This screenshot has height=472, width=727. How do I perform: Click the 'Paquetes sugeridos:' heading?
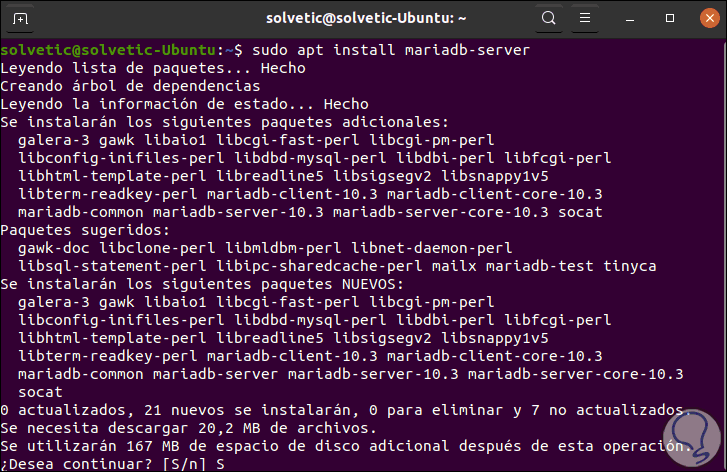(x=85, y=230)
